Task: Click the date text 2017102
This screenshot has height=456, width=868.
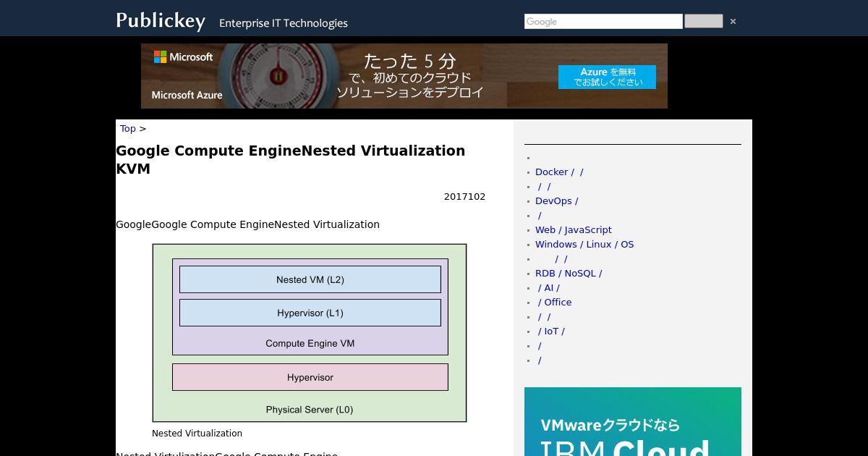Action: pyautogui.click(x=465, y=197)
